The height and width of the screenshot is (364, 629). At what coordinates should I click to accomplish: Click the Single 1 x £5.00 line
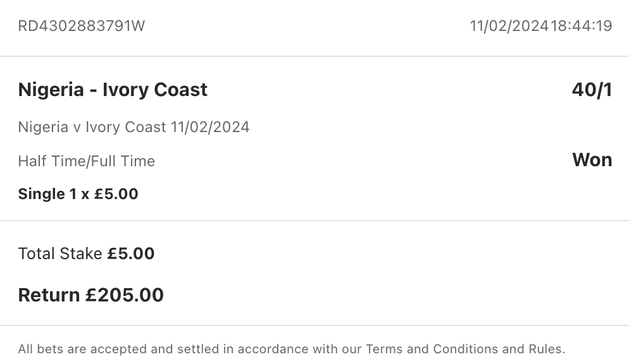pos(78,194)
